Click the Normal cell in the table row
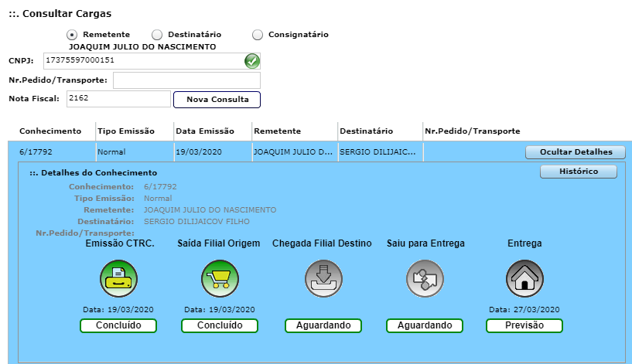This screenshot has width=632, height=364. [111, 152]
